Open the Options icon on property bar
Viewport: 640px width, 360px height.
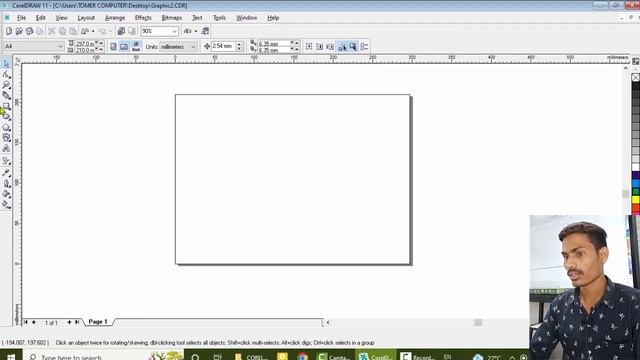pyautogui.click(x=364, y=47)
